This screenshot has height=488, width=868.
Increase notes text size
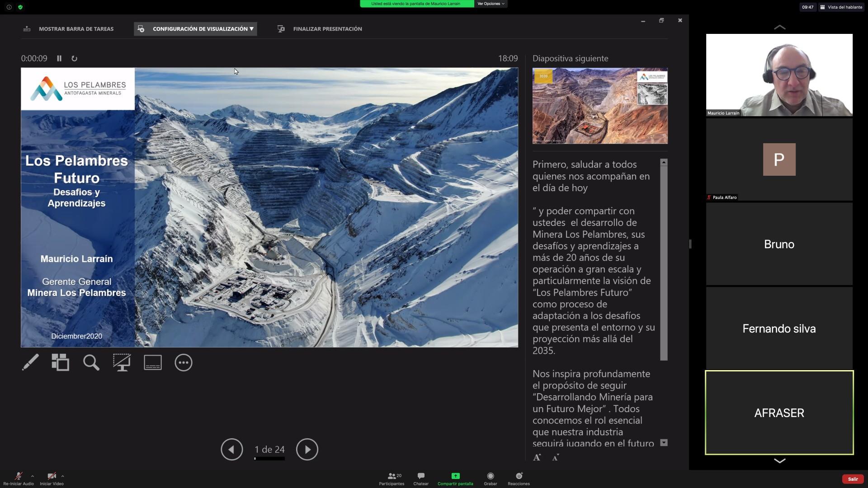pyautogui.click(x=537, y=457)
